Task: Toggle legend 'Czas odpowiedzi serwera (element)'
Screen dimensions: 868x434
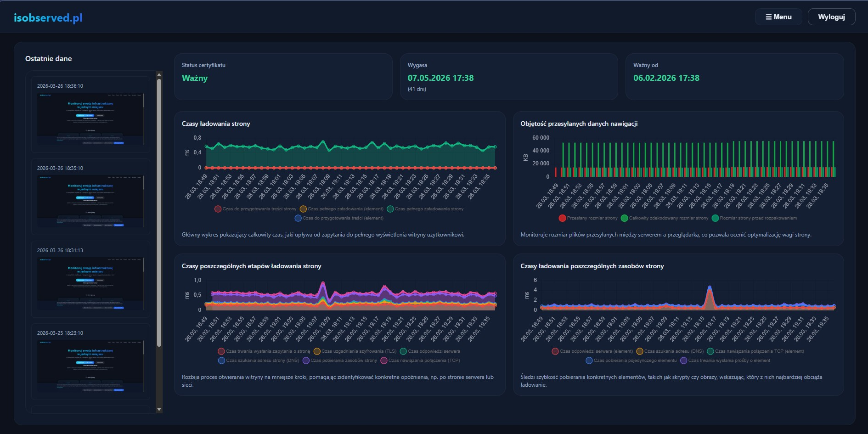Action: click(x=592, y=351)
